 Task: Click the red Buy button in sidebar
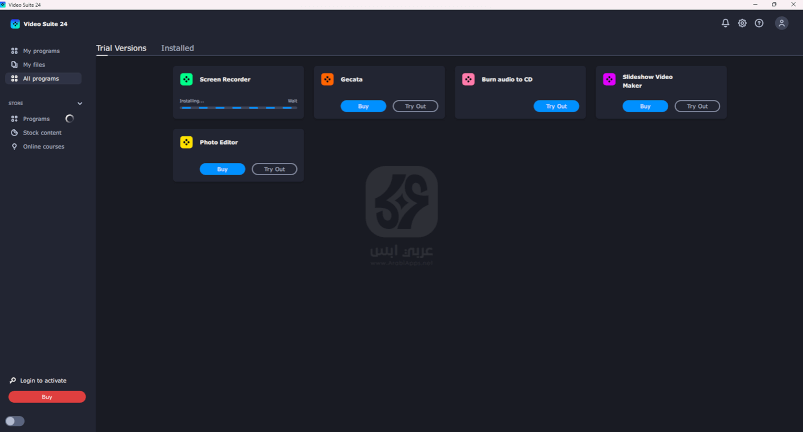tap(47, 397)
